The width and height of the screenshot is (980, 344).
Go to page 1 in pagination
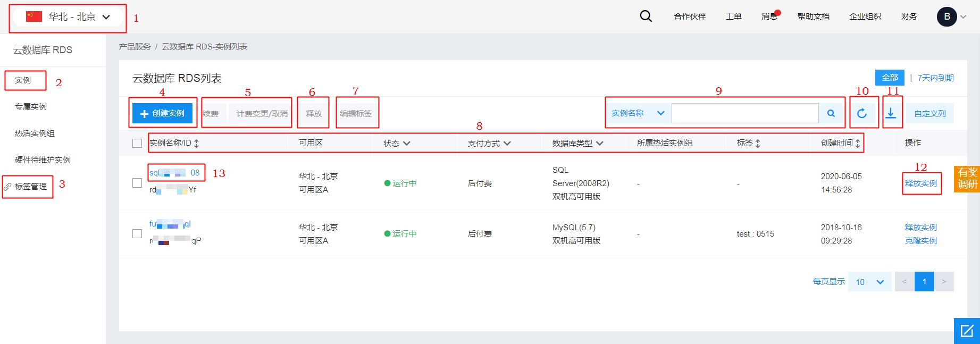(924, 282)
